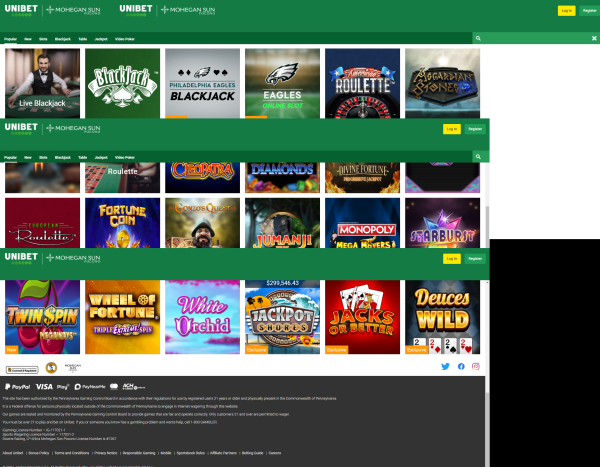Screen dimensions: 600x467
Task: Launch the Divine Fortune Progressive Jackpot tile
Action: tap(362, 177)
